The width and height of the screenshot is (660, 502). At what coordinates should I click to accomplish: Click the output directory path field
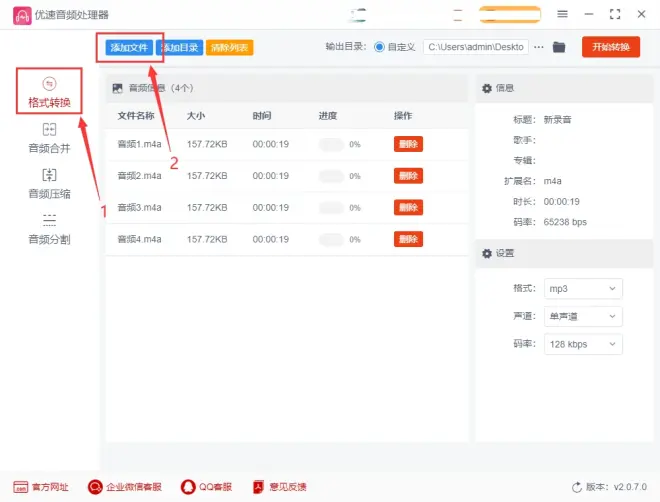(x=476, y=47)
